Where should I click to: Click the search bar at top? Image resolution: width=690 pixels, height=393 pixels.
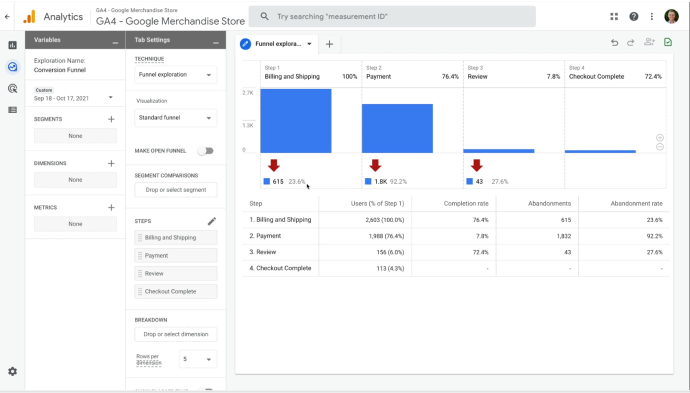pyautogui.click(x=392, y=17)
